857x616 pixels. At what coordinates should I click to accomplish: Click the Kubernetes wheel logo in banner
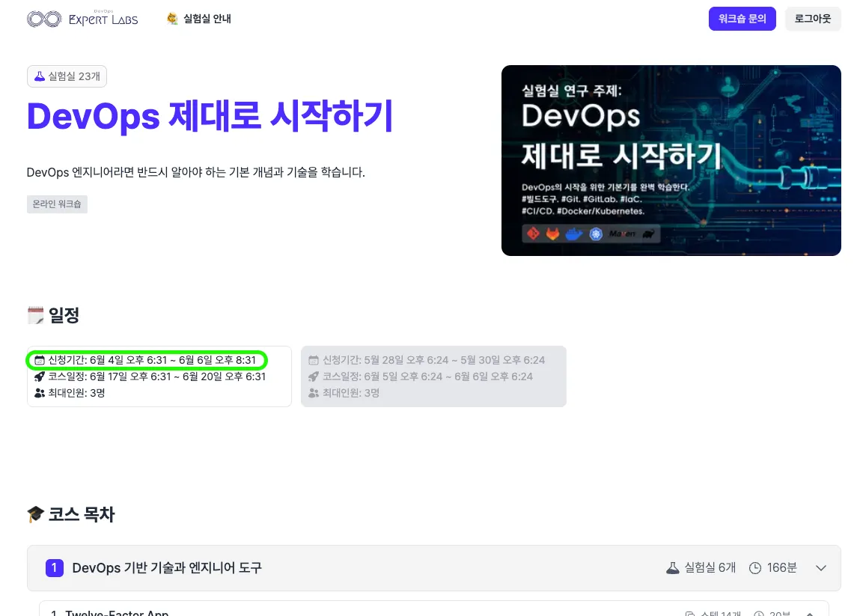(x=596, y=234)
